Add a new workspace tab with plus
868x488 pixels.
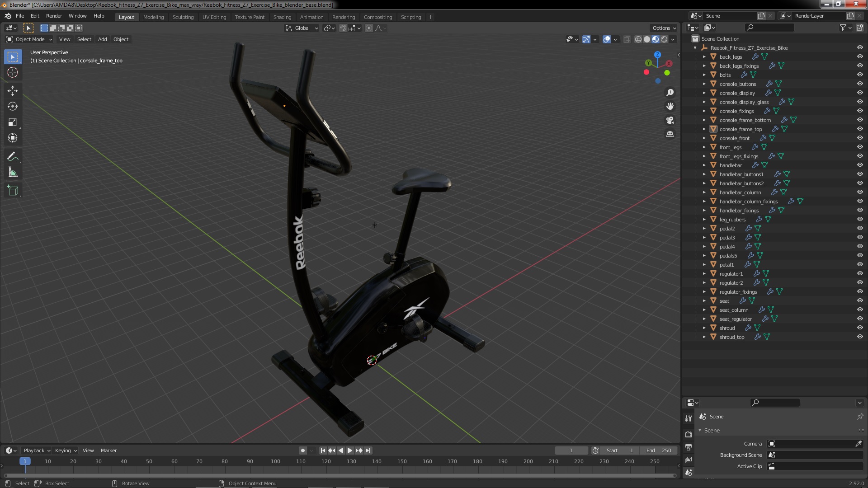point(430,17)
